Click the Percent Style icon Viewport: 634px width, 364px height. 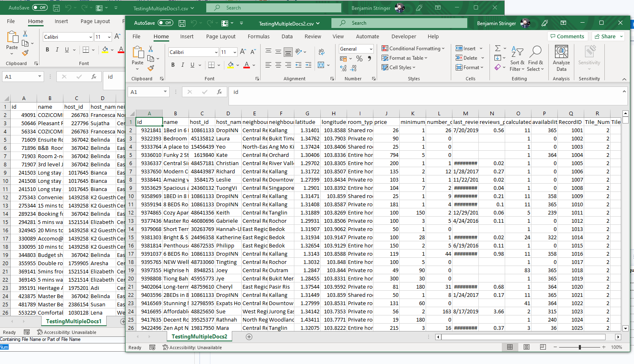click(359, 59)
